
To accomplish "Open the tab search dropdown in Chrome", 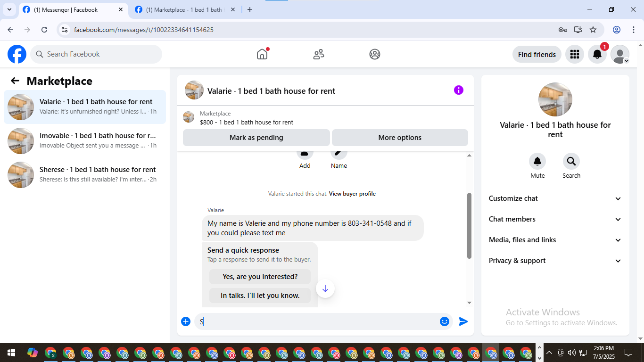I will point(9,9).
